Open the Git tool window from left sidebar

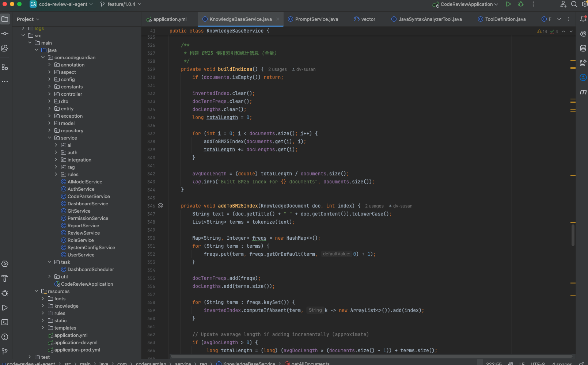pyautogui.click(x=5, y=351)
